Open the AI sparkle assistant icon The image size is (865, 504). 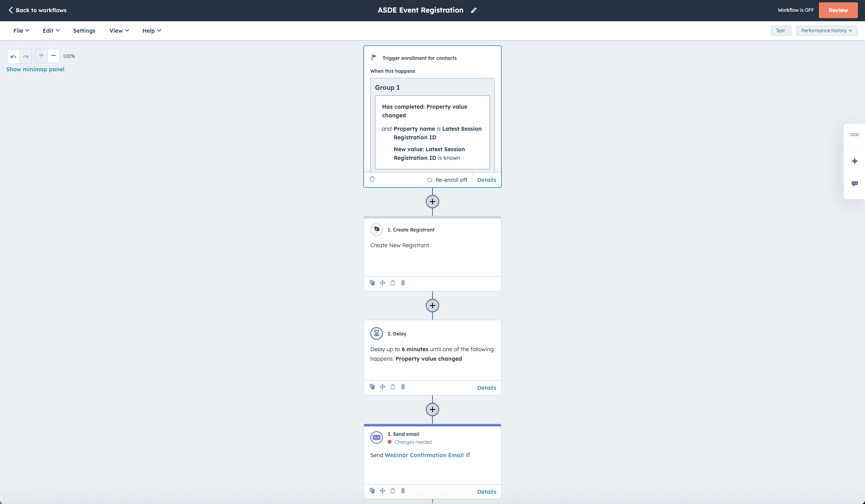tap(854, 161)
